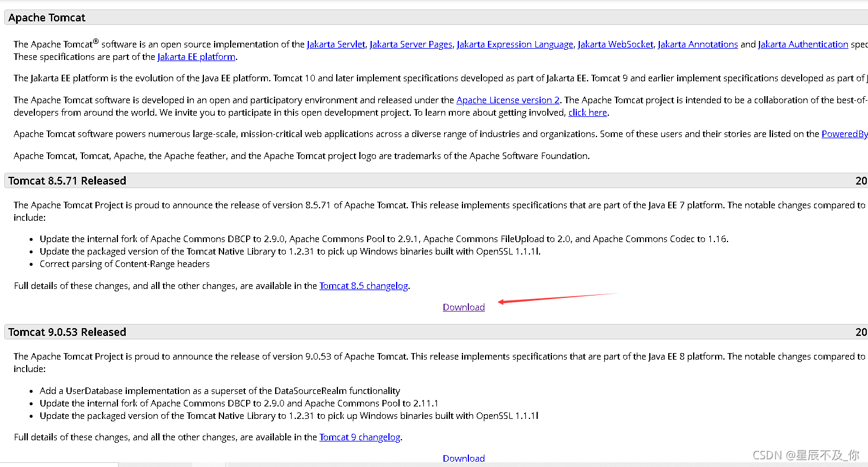Open the Tomcat 8.5 changelog link

(x=363, y=286)
